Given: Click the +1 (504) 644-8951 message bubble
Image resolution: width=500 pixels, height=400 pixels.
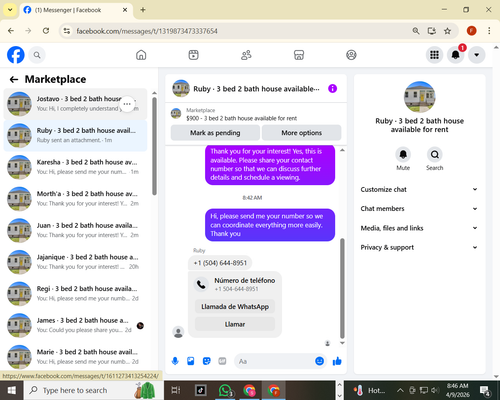Looking at the screenshot, I should point(220,263).
